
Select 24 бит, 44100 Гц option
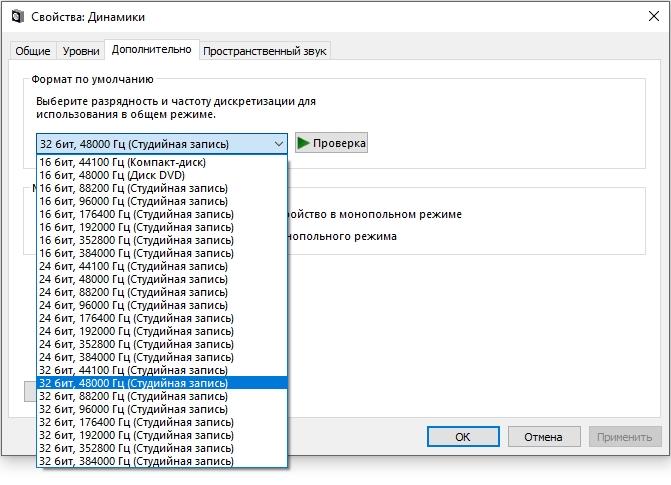162,266
